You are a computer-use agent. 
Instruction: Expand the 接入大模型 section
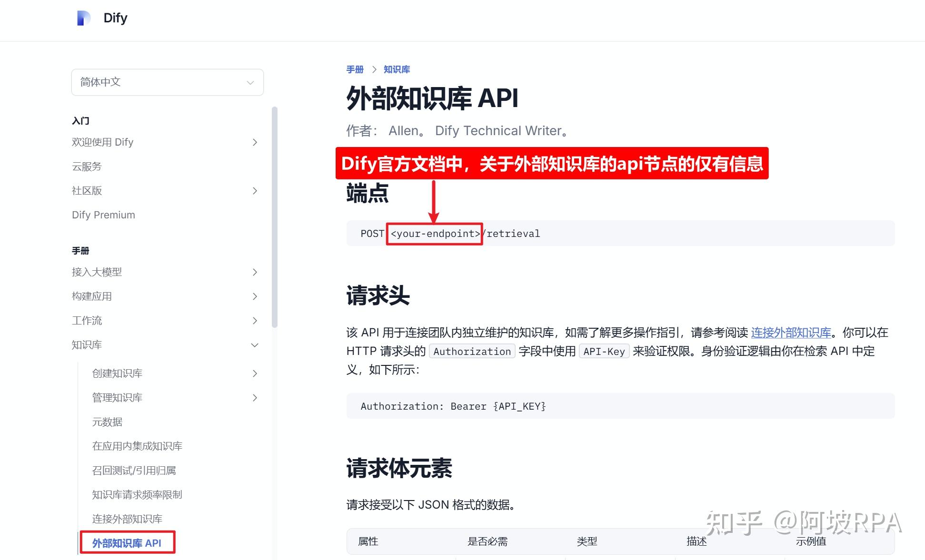click(255, 272)
